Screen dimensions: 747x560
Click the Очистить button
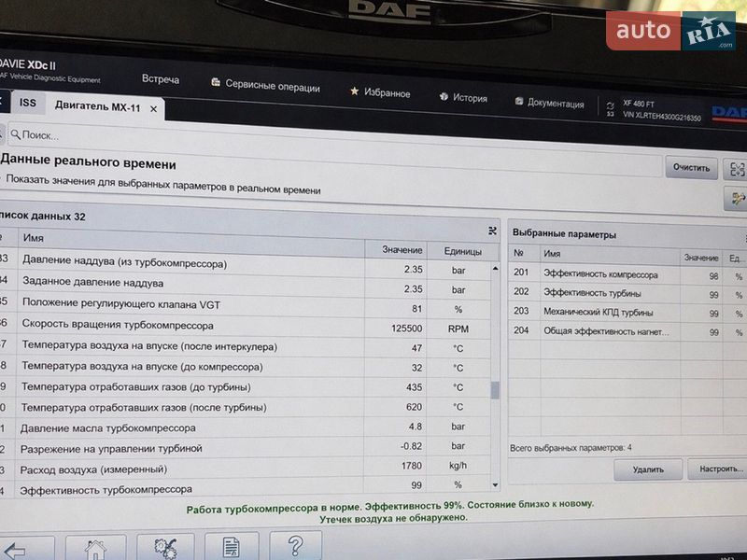tap(691, 168)
